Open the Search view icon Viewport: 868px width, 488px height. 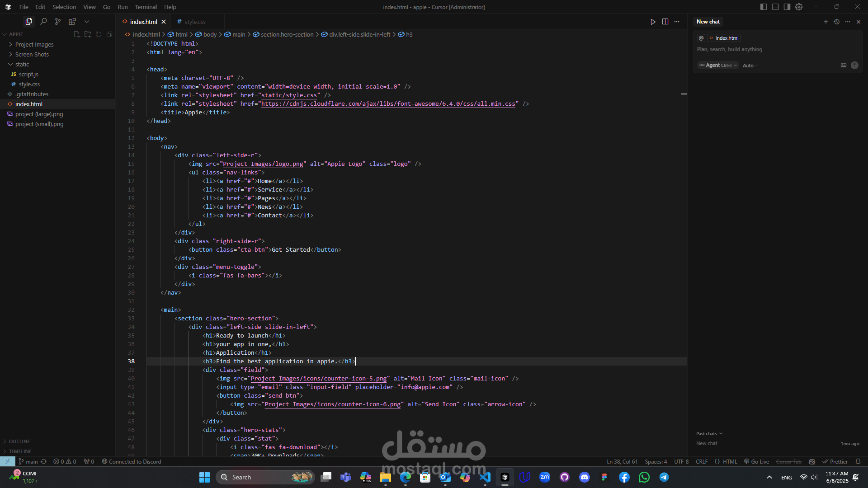pos(43,21)
